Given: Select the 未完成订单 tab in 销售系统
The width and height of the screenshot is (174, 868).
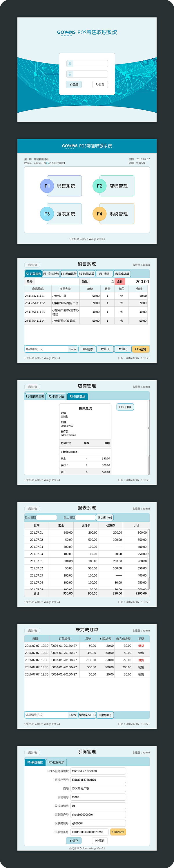Looking at the screenshot, I should (122, 273).
